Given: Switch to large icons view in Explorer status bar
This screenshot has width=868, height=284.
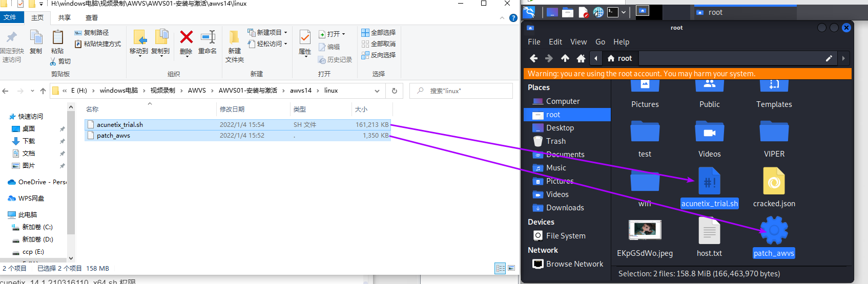Looking at the screenshot, I should point(511,268).
